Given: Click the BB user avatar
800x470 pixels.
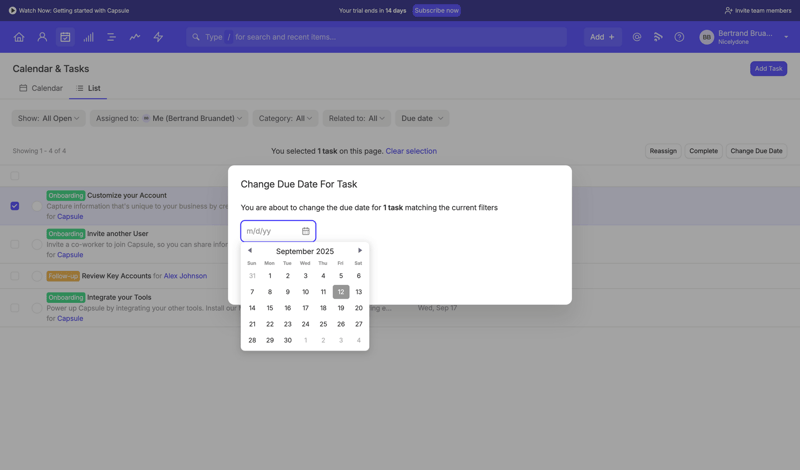Looking at the screenshot, I should (x=707, y=37).
